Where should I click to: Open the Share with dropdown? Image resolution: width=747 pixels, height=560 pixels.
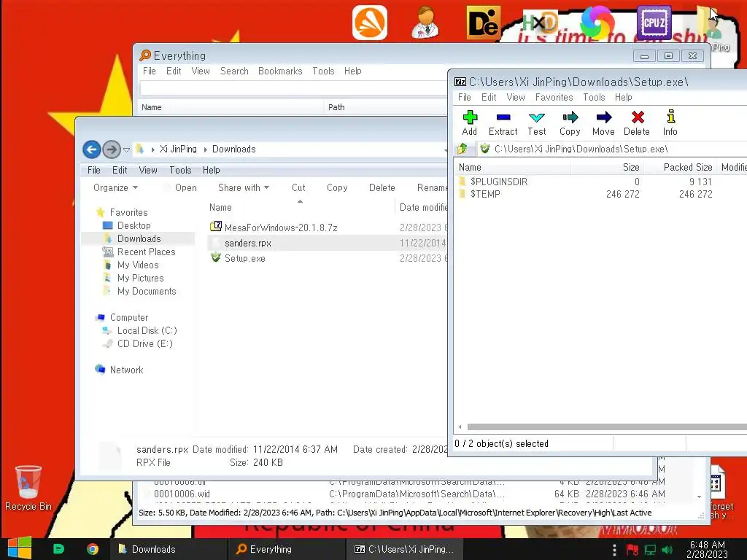pyautogui.click(x=244, y=187)
